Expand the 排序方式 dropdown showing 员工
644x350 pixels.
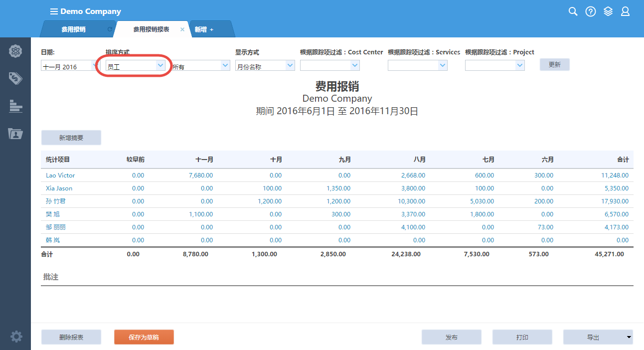136,66
